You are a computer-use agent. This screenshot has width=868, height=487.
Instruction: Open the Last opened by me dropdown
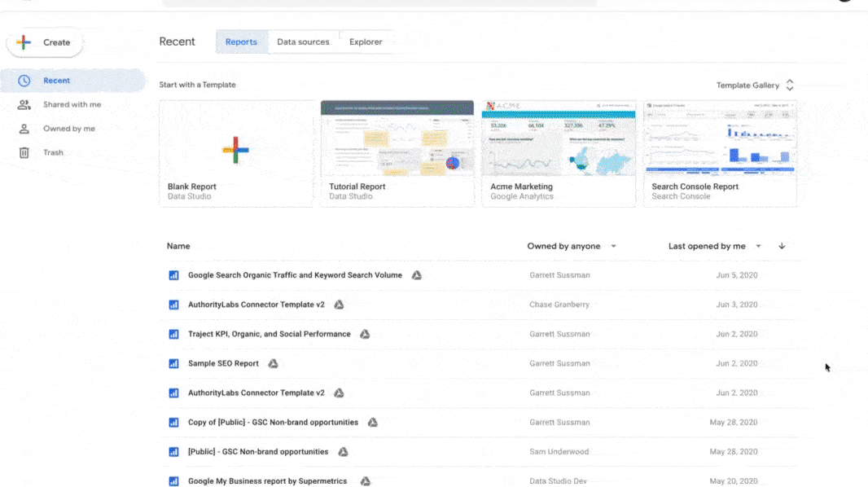[715, 246]
